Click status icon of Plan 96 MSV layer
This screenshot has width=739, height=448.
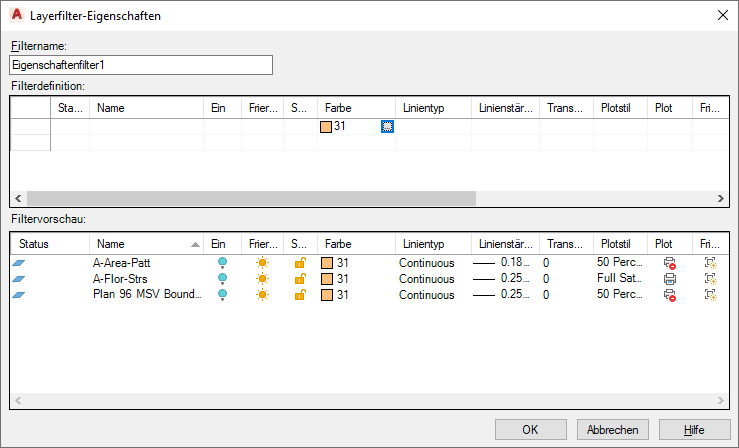point(19,295)
